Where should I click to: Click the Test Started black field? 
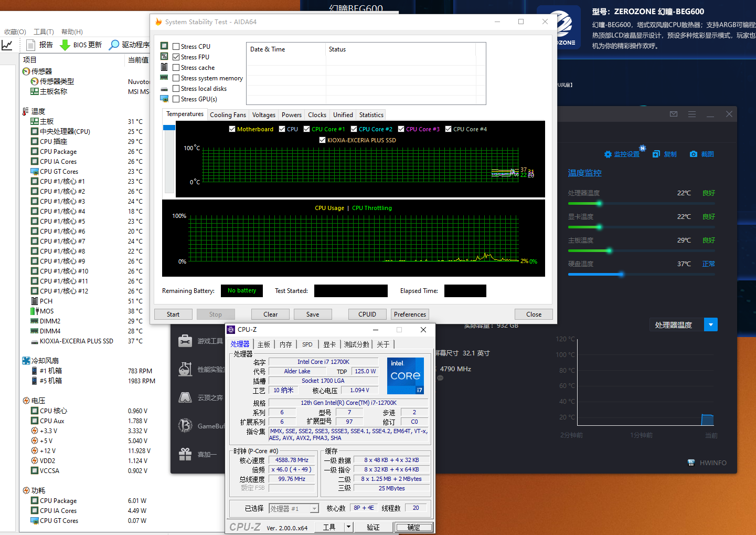point(351,291)
